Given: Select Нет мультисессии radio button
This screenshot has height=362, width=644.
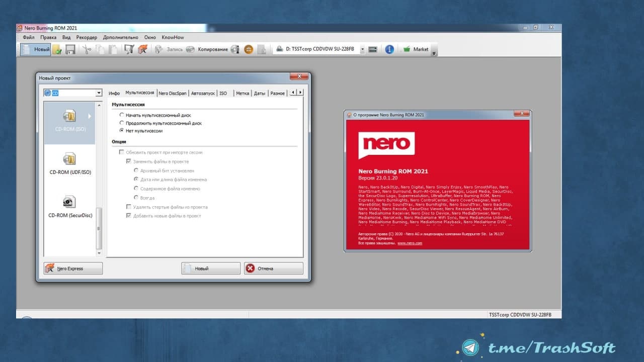Looking at the screenshot, I should (x=121, y=131).
